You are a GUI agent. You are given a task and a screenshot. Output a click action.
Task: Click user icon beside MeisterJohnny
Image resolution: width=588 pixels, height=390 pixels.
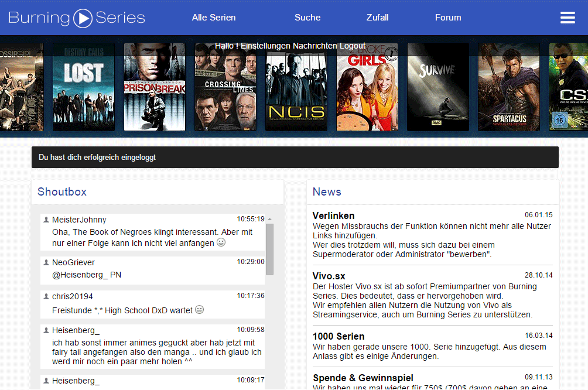tap(46, 220)
